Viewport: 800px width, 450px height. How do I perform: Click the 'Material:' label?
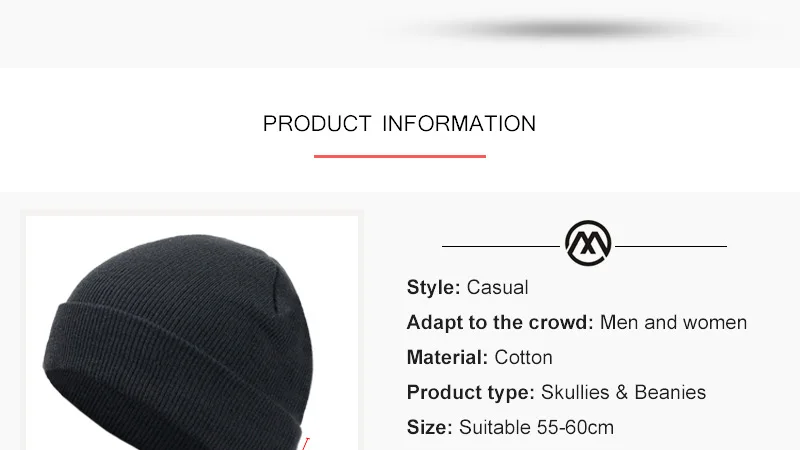point(447,357)
